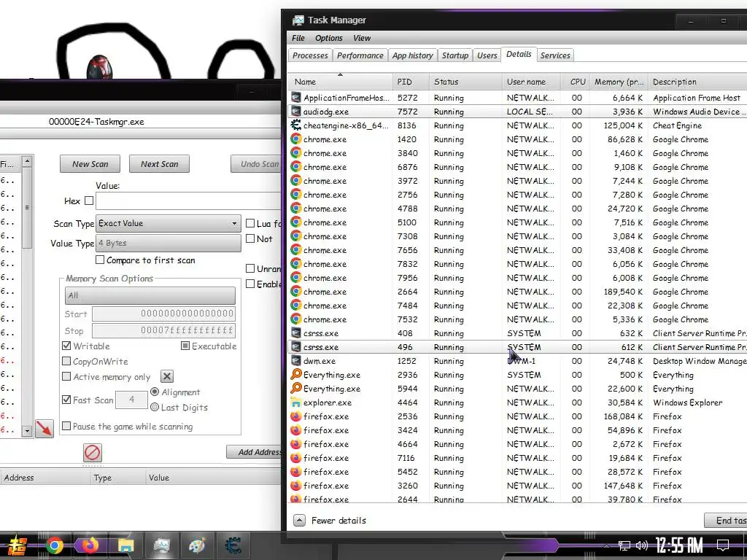This screenshot has height=560, width=747.
Task: Click the Start button on taskbar
Action: pos(18,545)
